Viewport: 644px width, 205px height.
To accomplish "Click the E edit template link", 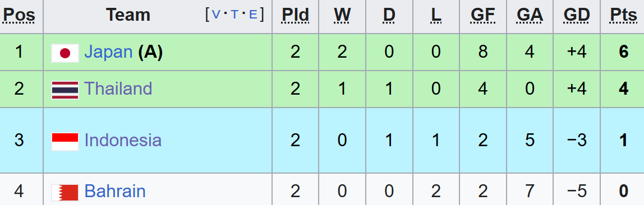I will (253, 15).
